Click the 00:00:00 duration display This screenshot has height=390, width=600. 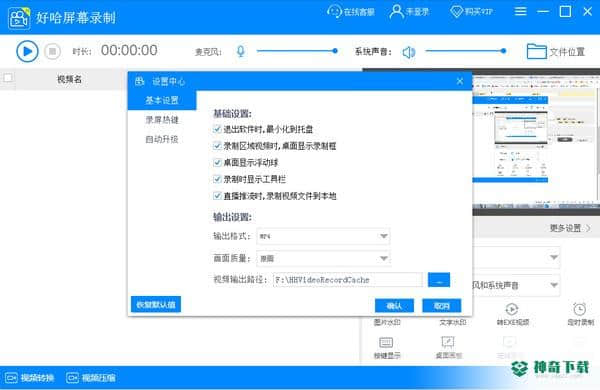point(129,51)
